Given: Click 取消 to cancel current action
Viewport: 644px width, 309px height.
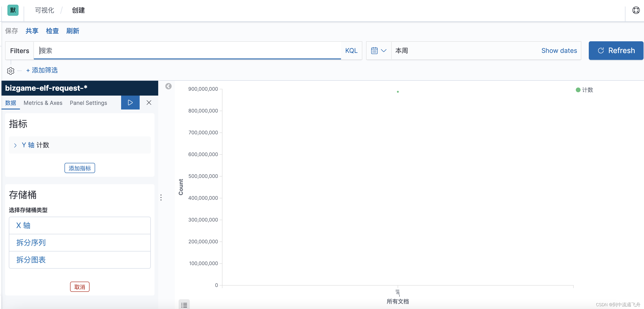Looking at the screenshot, I should tap(80, 287).
